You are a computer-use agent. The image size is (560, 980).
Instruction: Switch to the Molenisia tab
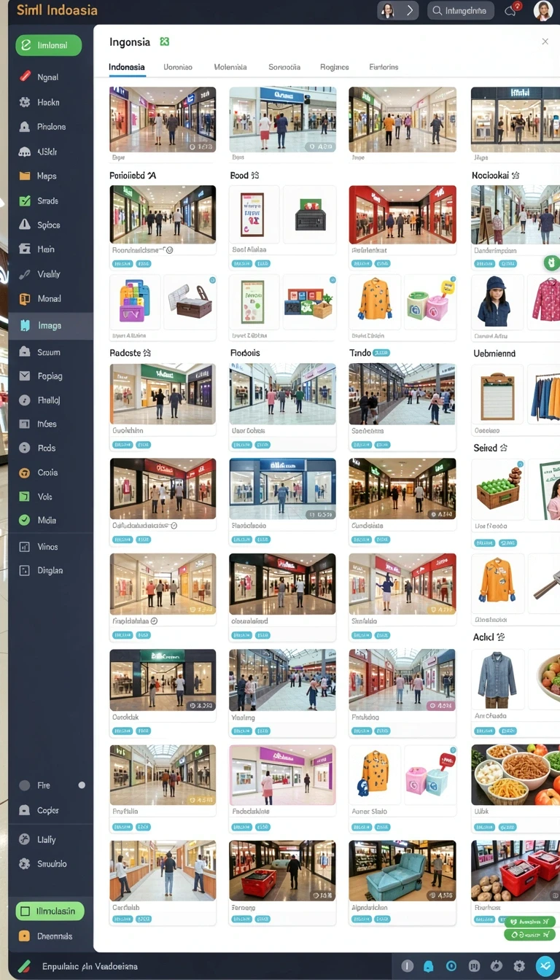[230, 67]
